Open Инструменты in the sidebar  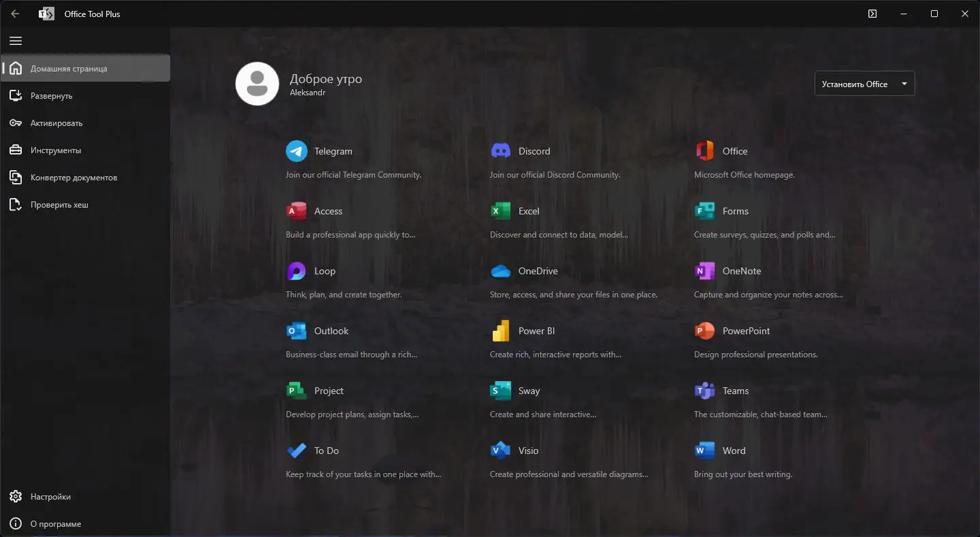[86, 150]
